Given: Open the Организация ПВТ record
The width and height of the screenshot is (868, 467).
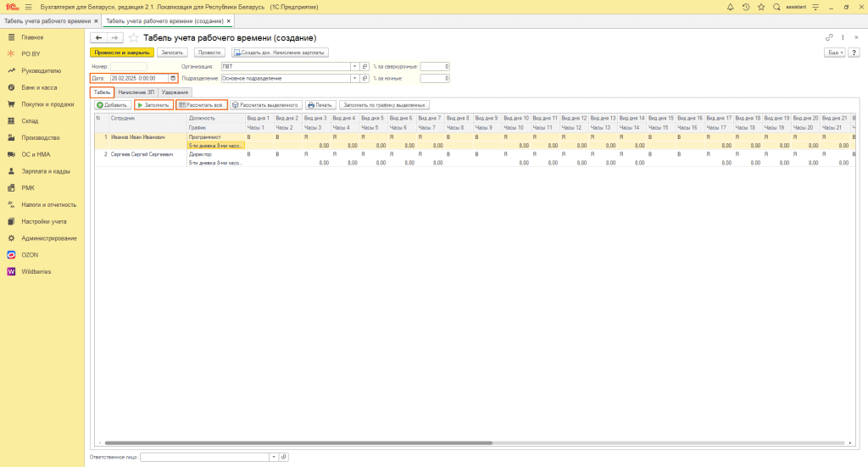Looking at the screenshot, I should point(364,66).
